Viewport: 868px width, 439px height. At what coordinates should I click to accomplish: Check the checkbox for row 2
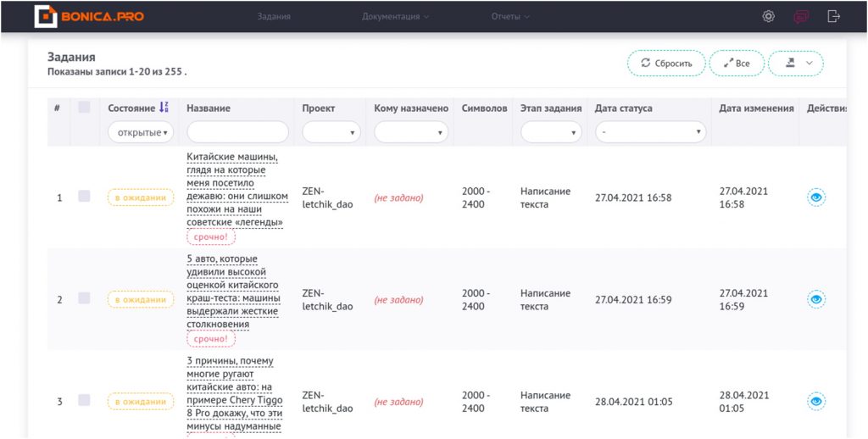click(84, 298)
